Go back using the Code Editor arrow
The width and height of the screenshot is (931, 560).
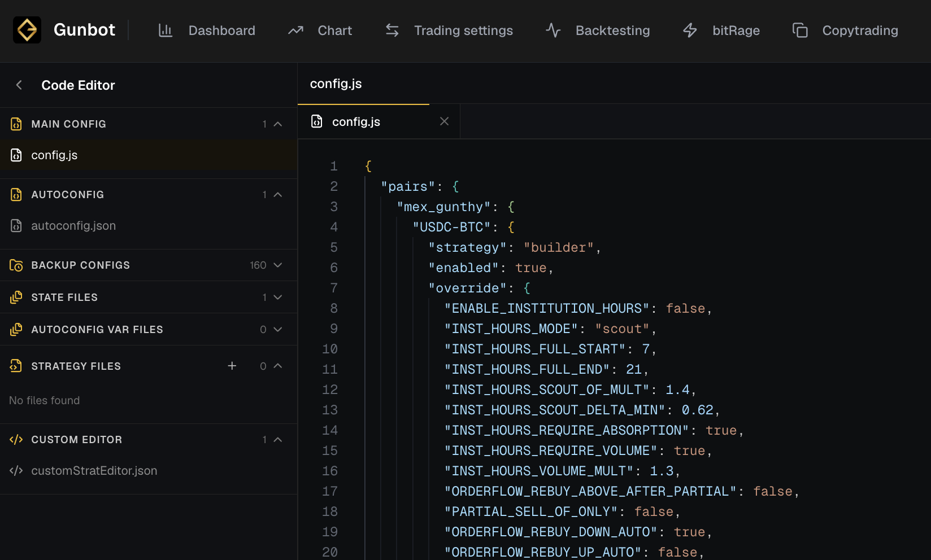[x=19, y=85]
